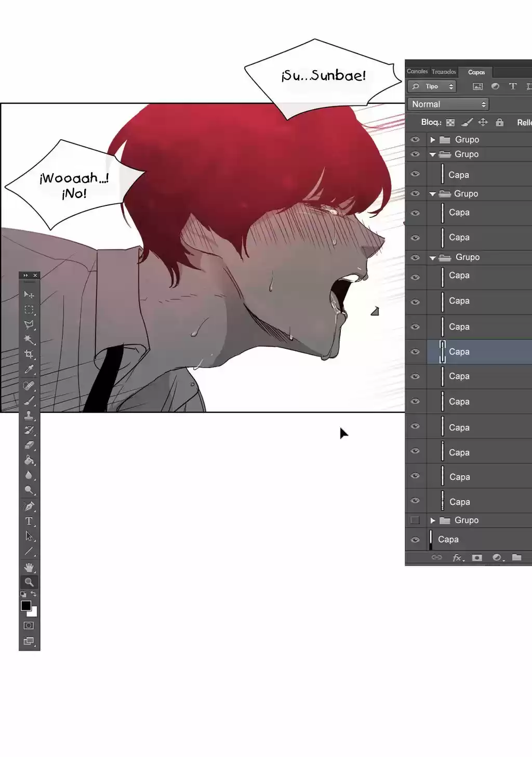Select the Blur tool
Screen dimensions: 532x757
[x=29, y=475]
